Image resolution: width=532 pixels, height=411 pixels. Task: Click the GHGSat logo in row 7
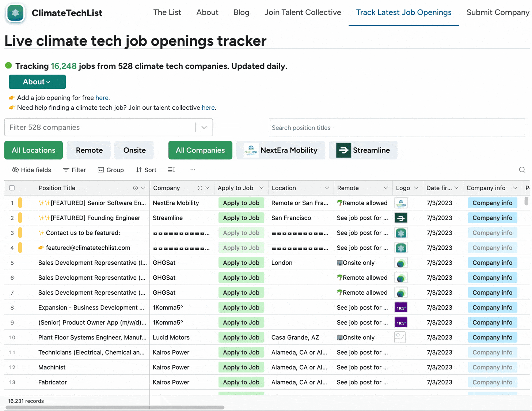401,293
